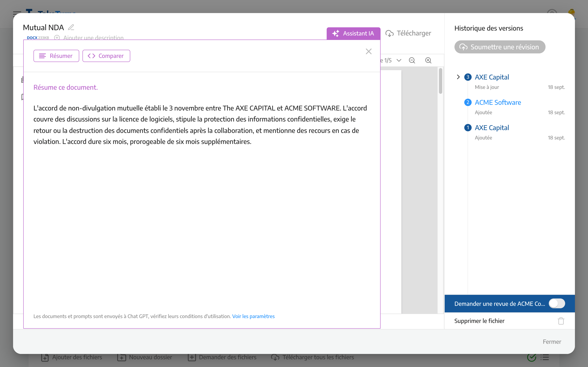Click the Ajouter une description input field

pos(93,38)
